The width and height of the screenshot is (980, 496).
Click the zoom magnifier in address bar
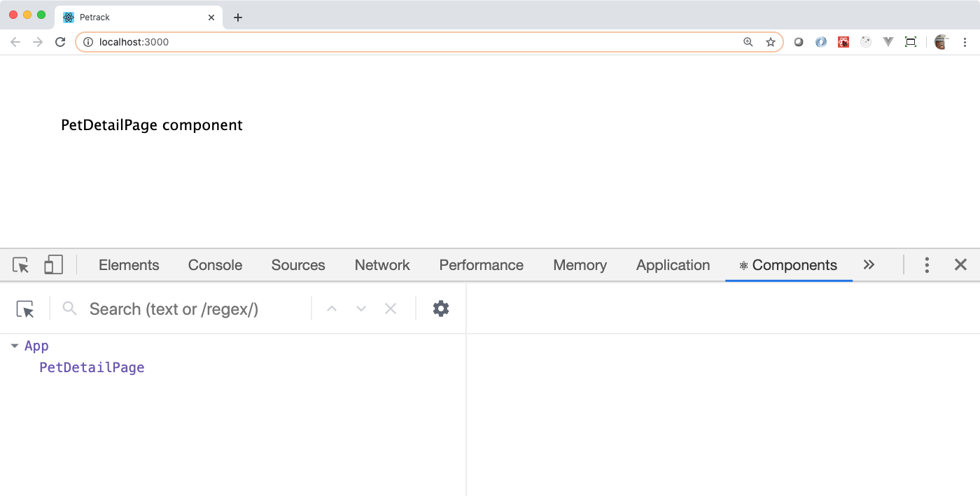click(x=748, y=42)
